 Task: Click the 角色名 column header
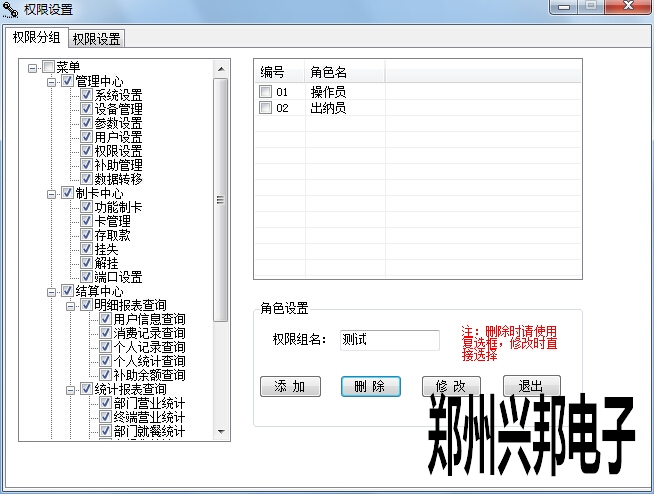[345, 72]
